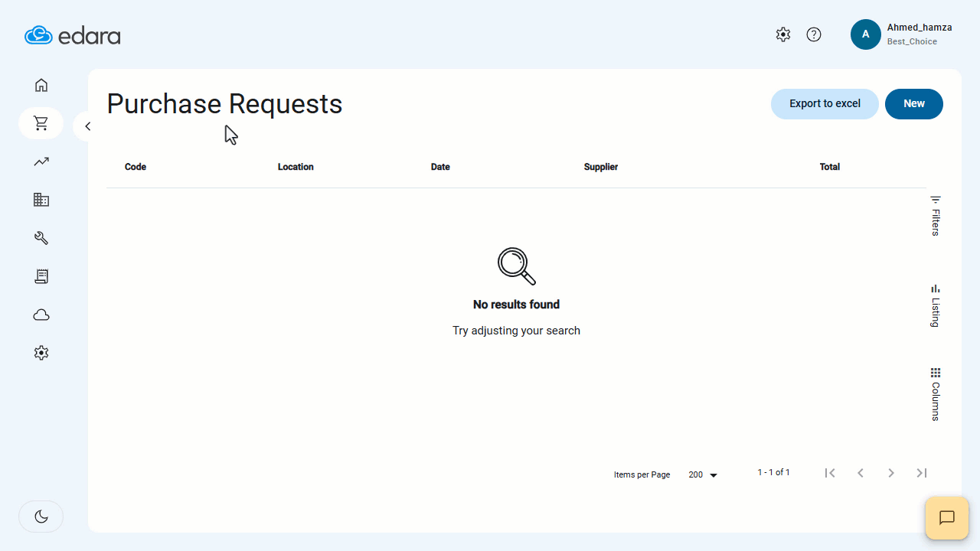Open the wrench tools sidebar icon
This screenshot has width=980, height=551.
(x=41, y=238)
